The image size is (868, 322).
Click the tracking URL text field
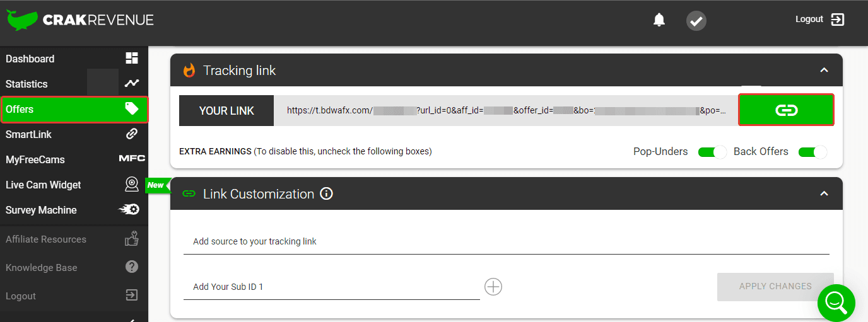coord(506,110)
